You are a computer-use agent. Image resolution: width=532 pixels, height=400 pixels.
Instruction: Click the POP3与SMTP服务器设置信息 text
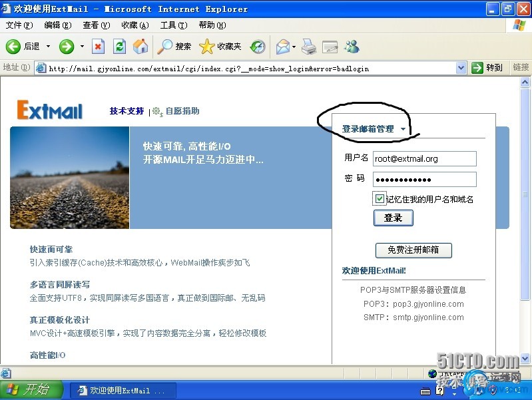pyautogui.click(x=413, y=290)
